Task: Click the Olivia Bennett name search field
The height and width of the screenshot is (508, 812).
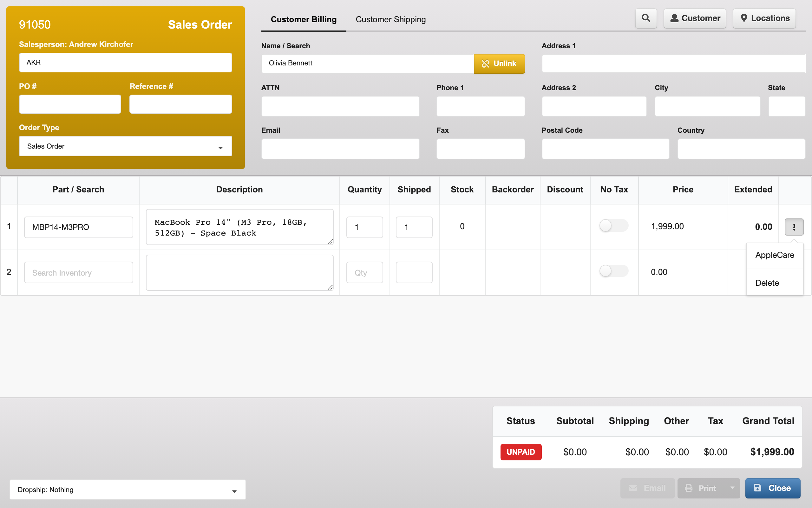Action: click(x=368, y=63)
